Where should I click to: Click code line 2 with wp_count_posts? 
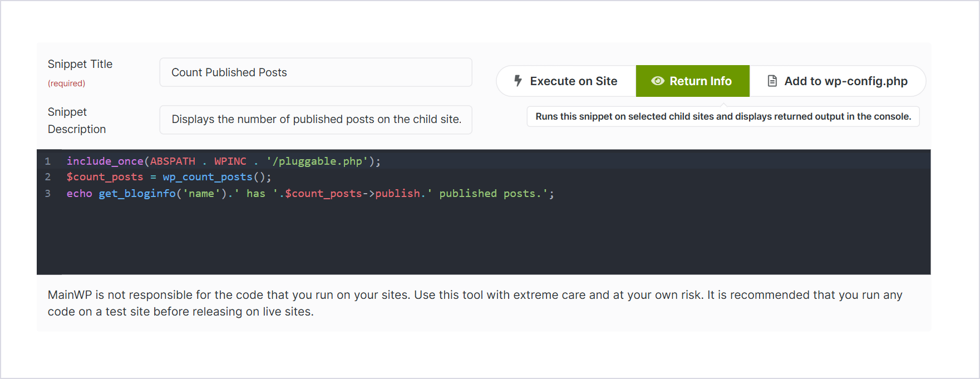[169, 177]
